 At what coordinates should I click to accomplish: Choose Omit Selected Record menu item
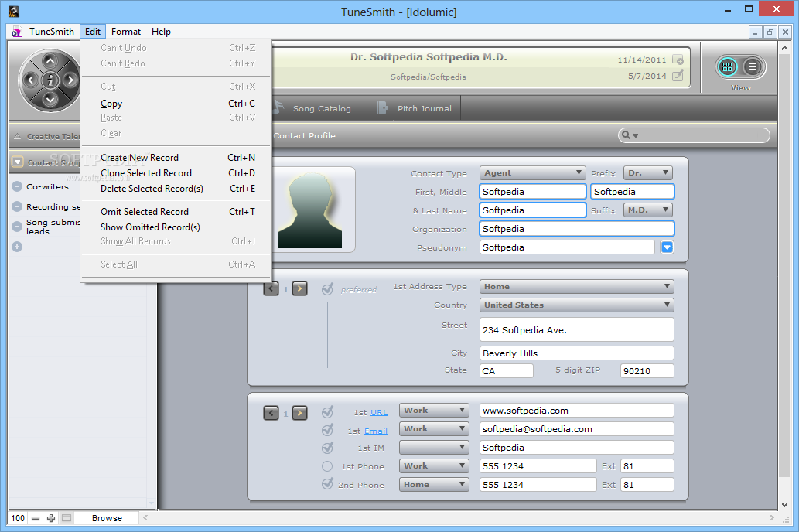coord(176,211)
